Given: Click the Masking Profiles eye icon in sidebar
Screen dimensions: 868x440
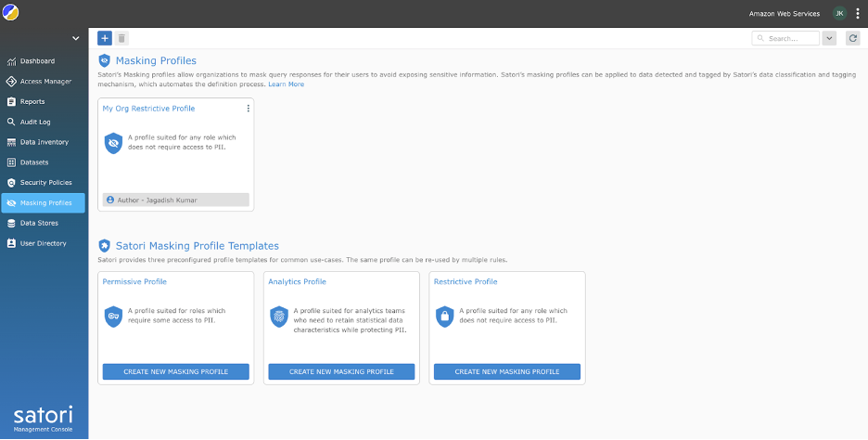Looking at the screenshot, I should (11, 202).
